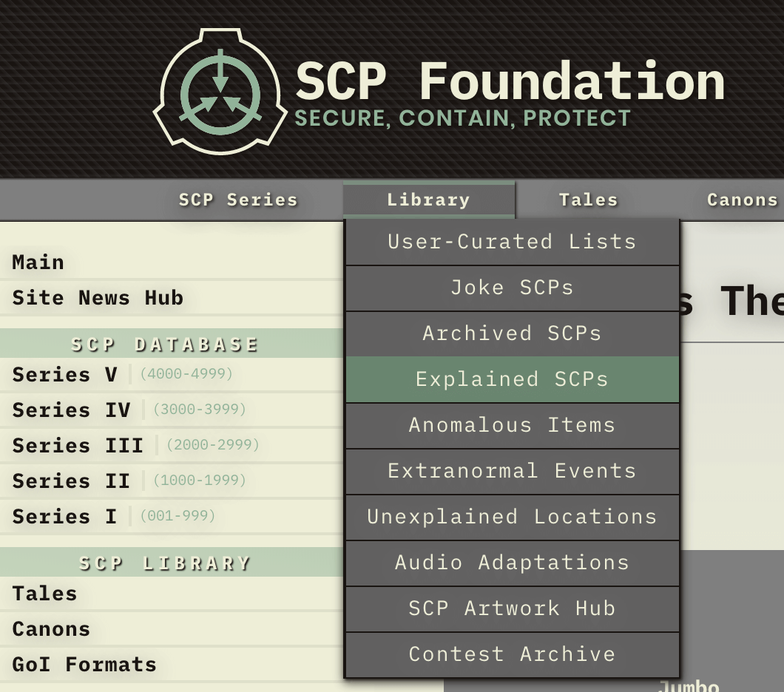Choose Unexplained Locations menu item
The image size is (784, 692).
click(x=512, y=517)
